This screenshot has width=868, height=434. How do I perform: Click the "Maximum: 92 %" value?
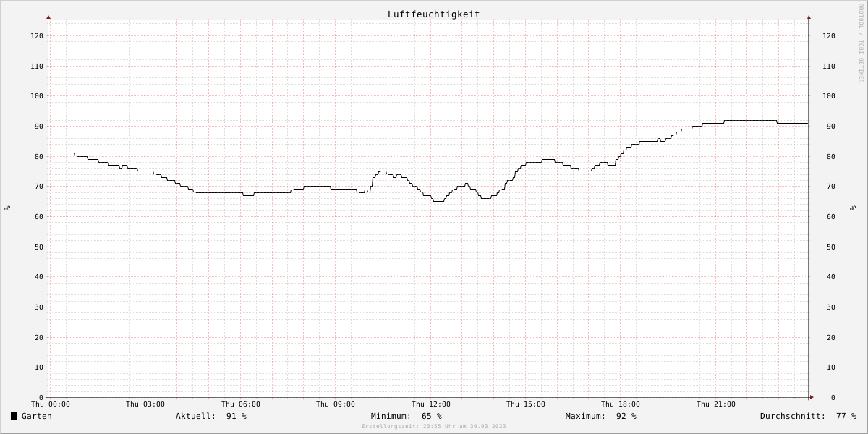[x=601, y=416]
